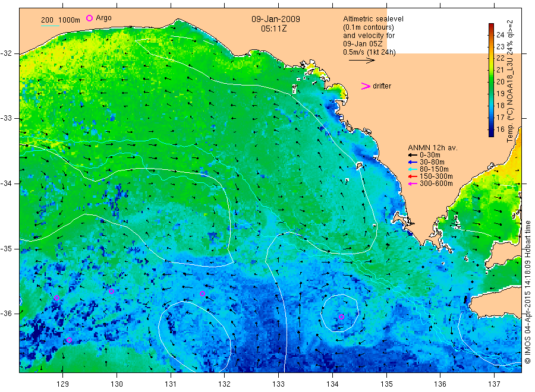535x392 pixels.
Task: Click the colour bar value '24'
Action: click(500, 34)
